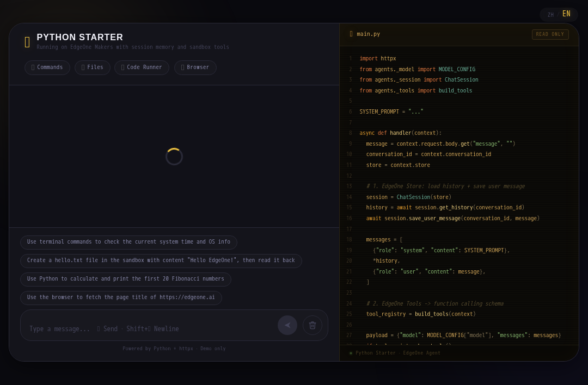Switch language to EN
This screenshot has width=588, height=385.
coord(566,14)
